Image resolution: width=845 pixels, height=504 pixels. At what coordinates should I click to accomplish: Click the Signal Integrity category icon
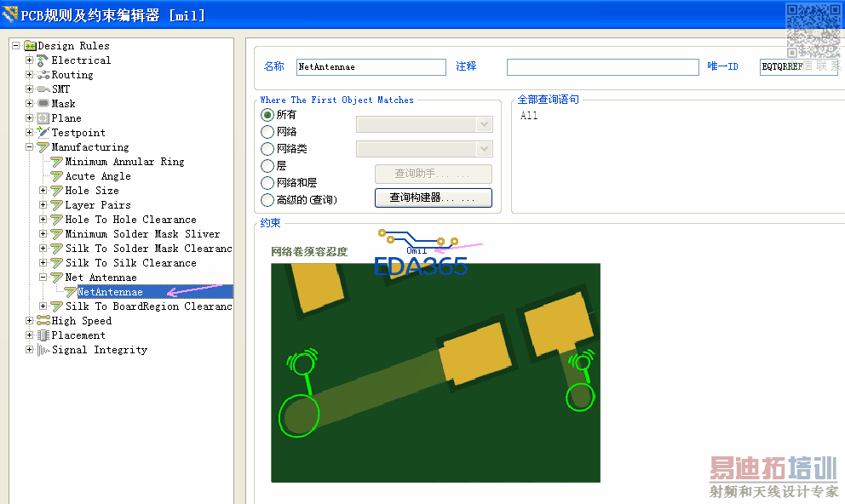(x=43, y=350)
